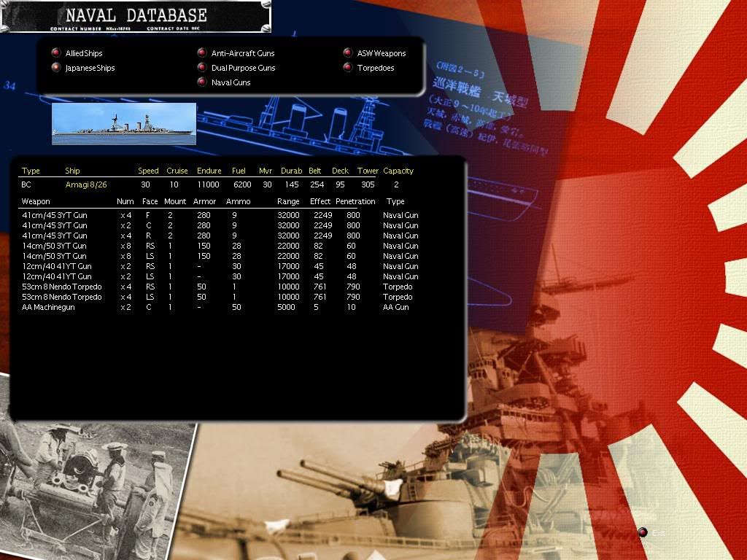
Task: Toggle the Torpedoes red button
Action: click(x=348, y=67)
